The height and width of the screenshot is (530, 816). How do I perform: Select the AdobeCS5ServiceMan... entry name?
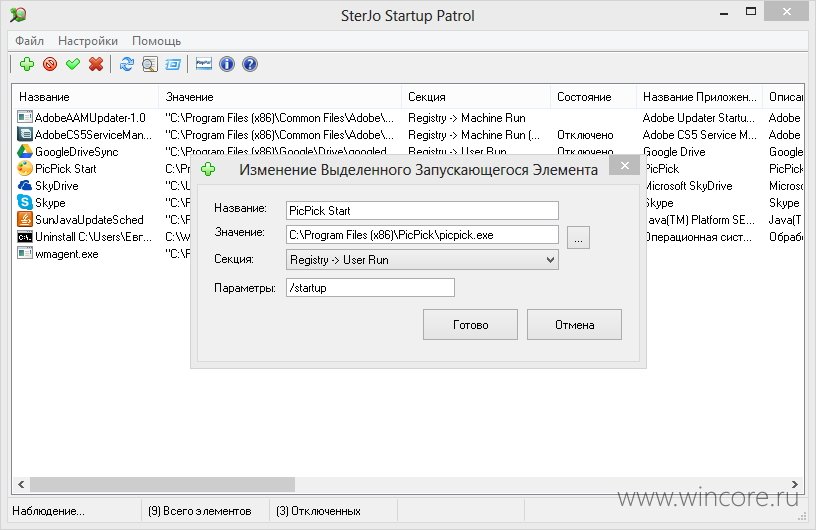(x=93, y=135)
